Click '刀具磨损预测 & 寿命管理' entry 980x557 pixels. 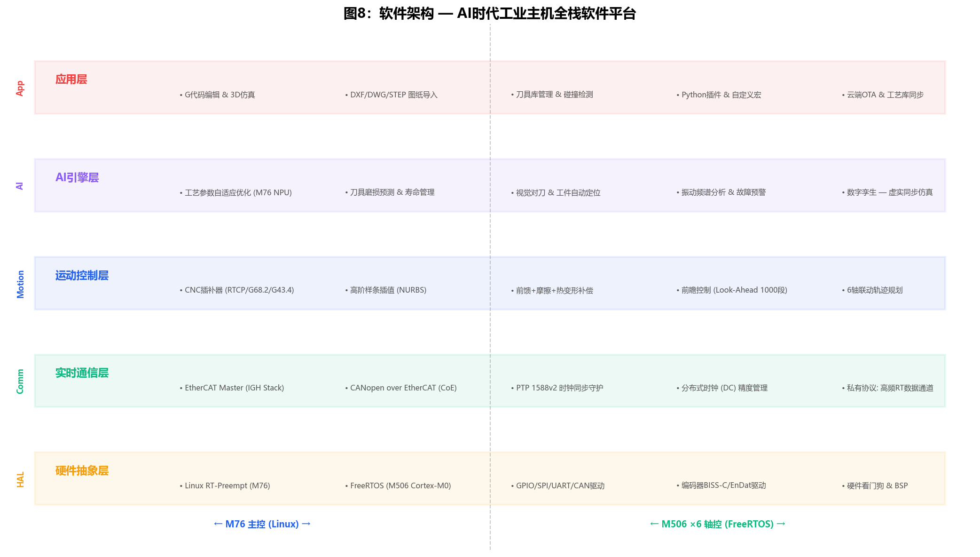(390, 192)
